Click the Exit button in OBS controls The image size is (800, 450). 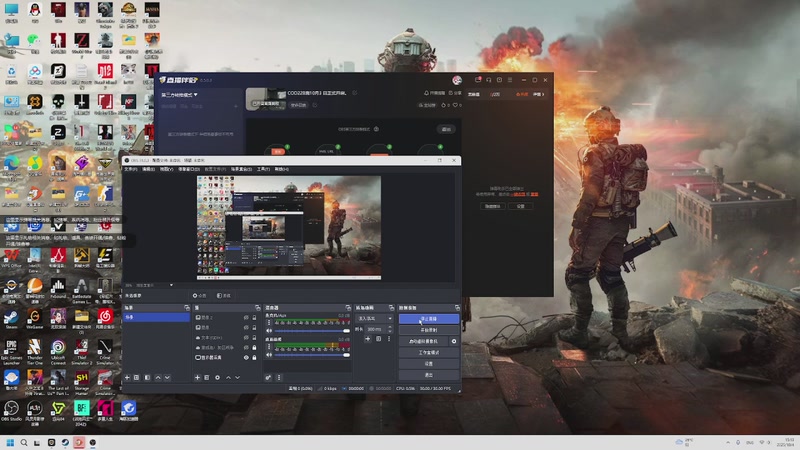[x=429, y=375]
